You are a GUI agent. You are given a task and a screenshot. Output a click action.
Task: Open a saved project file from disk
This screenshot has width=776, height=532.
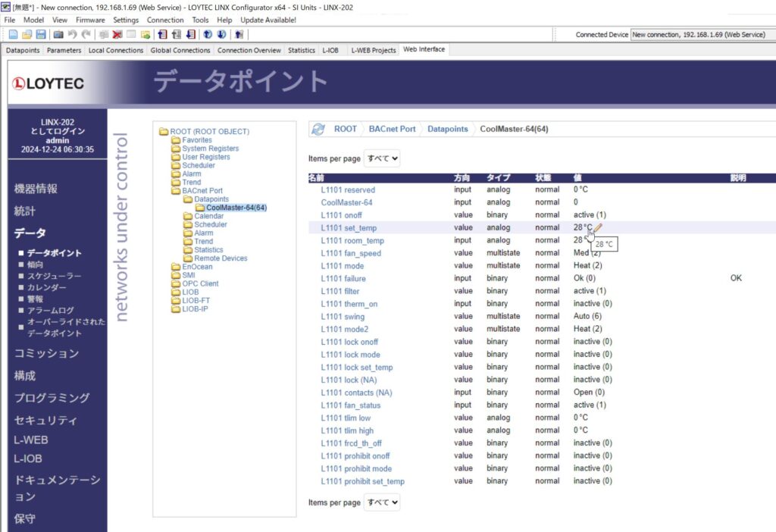[27, 34]
